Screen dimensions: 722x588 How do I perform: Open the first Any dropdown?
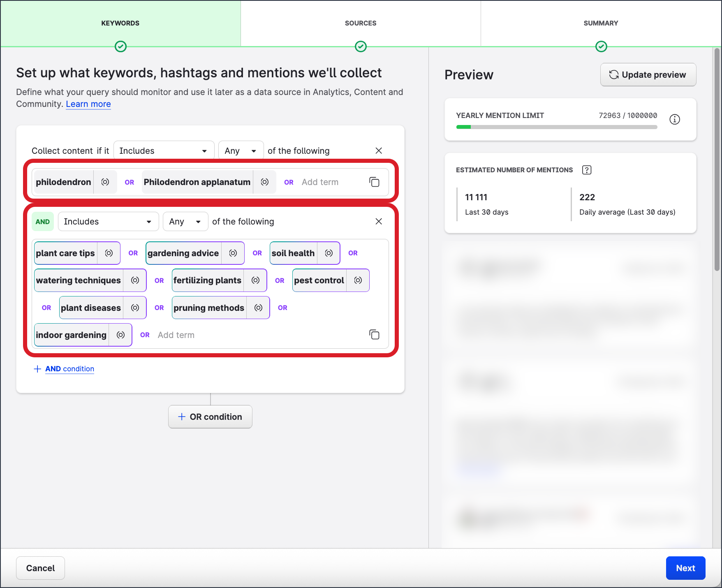coord(241,151)
